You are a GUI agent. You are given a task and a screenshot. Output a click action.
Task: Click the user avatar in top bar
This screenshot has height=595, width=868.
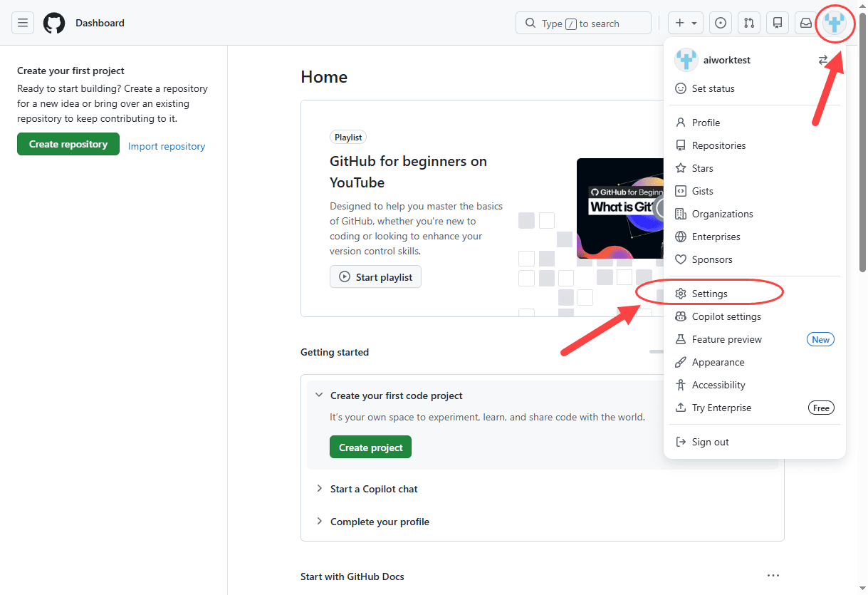coord(835,23)
